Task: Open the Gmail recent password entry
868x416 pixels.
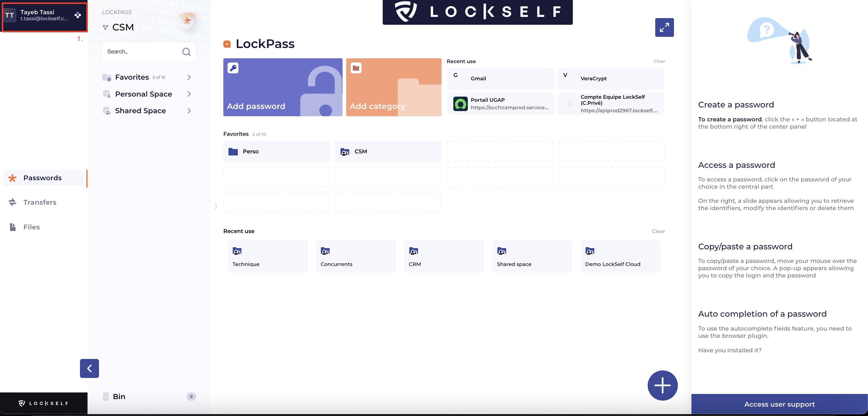Action: click(501, 78)
